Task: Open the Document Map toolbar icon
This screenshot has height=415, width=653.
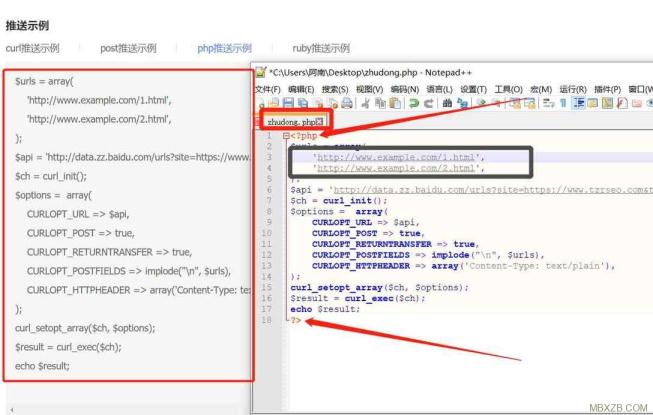Action: pyautogui.click(x=608, y=103)
